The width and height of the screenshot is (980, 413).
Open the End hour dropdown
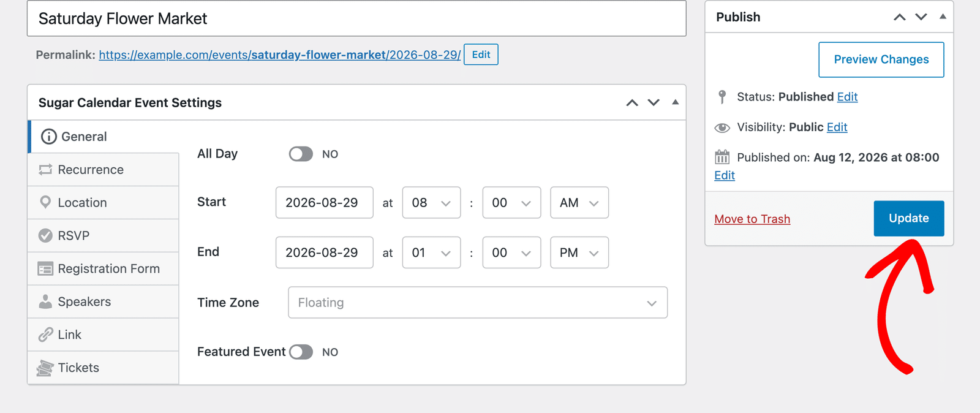coord(431,252)
